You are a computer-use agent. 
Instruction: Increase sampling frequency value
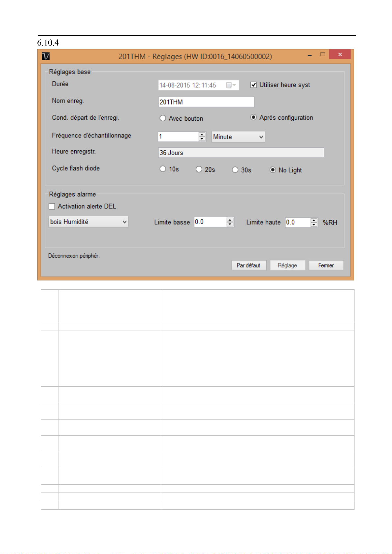pyautogui.click(x=202, y=134)
